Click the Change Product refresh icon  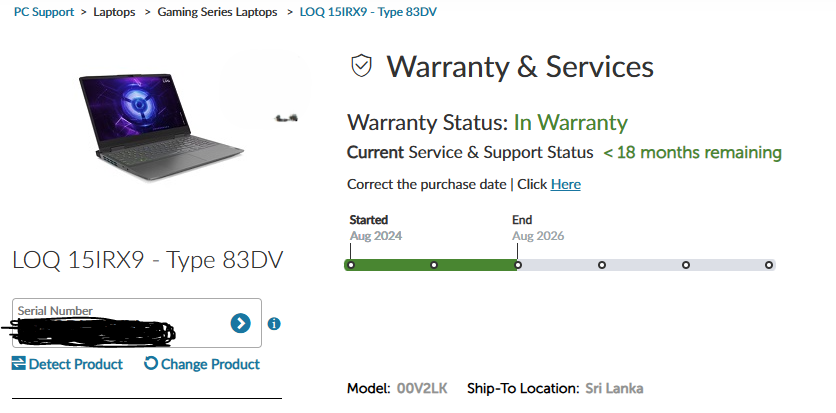pos(151,363)
